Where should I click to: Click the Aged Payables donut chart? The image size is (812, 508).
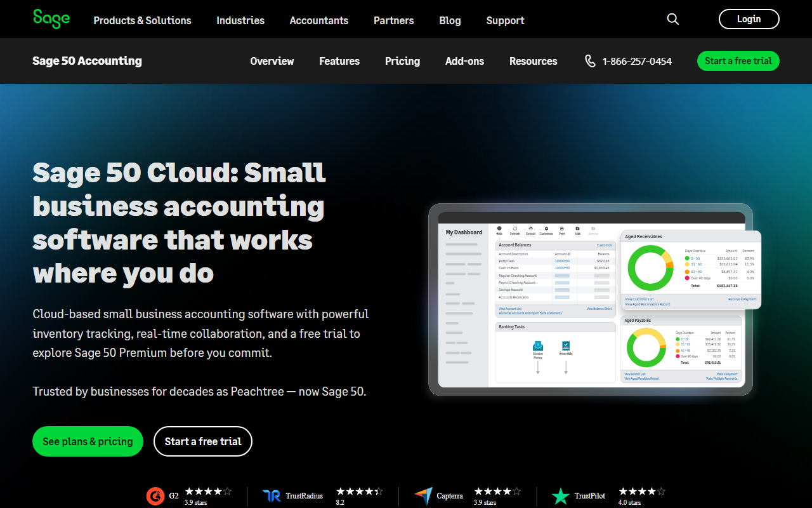[x=646, y=348]
